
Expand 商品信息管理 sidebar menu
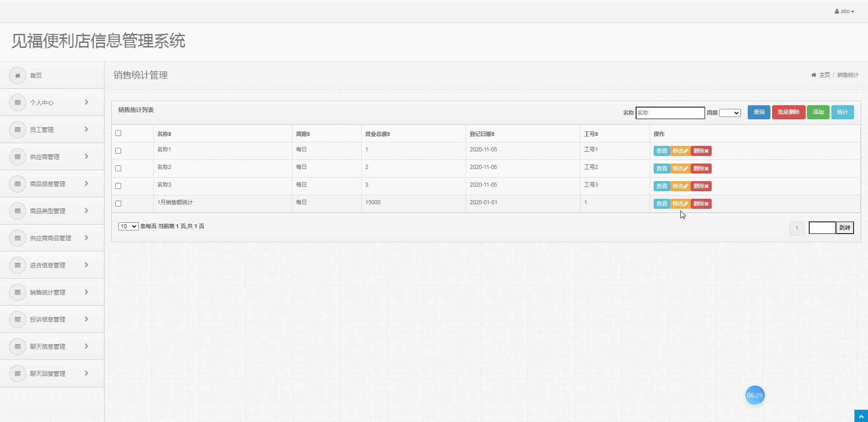point(52,184)
